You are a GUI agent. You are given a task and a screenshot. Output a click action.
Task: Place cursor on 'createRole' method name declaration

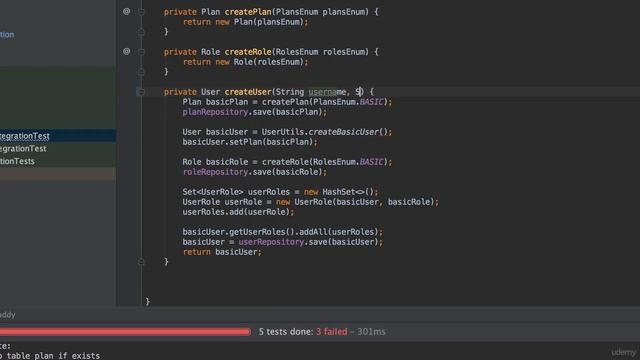pos(248,52)
